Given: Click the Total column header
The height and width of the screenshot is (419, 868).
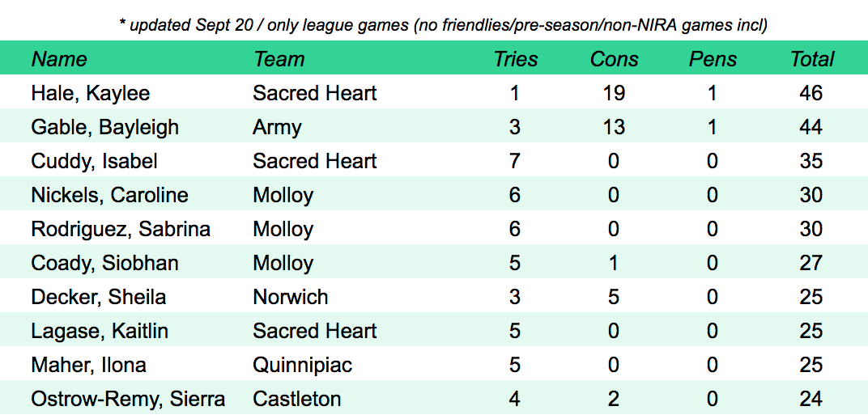Looking at the screenshot, I should point(812,59).
